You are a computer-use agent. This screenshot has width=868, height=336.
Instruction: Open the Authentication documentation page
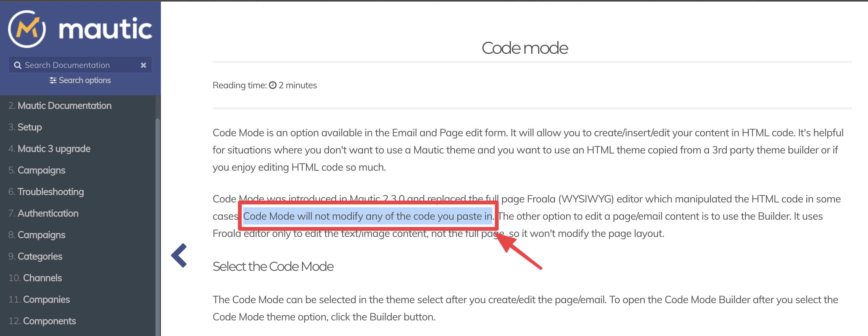coord(48,213)
